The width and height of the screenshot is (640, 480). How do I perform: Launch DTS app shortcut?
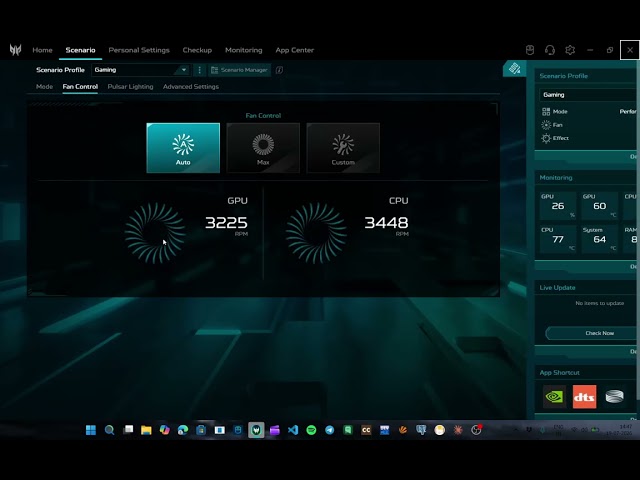584,396
